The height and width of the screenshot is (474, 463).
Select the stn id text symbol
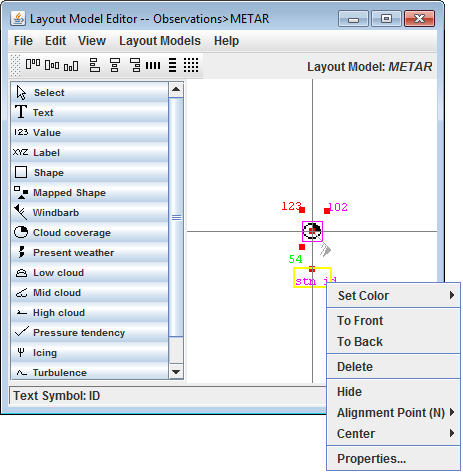click(312, 277)
